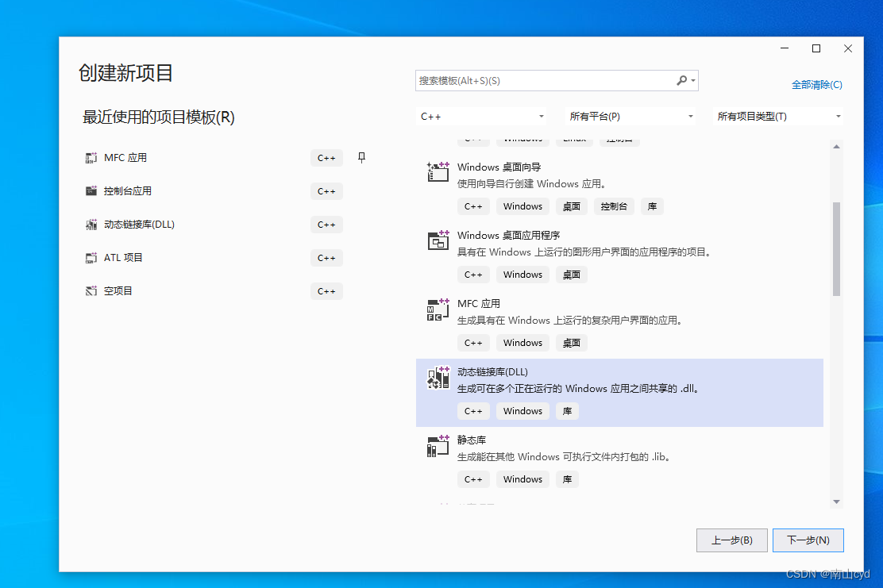883x588 pixels.
Task: Select the Windows 桌面向导 template title
Action: 499,167
